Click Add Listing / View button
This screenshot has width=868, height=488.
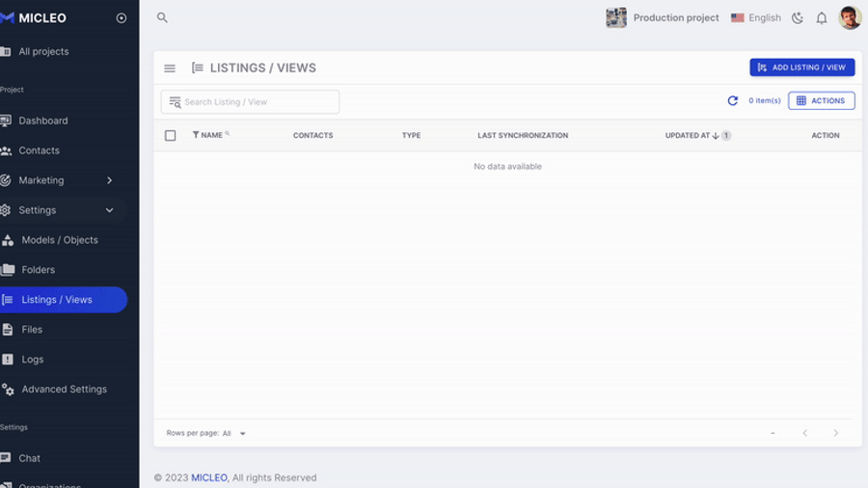(x=802, y=68)
